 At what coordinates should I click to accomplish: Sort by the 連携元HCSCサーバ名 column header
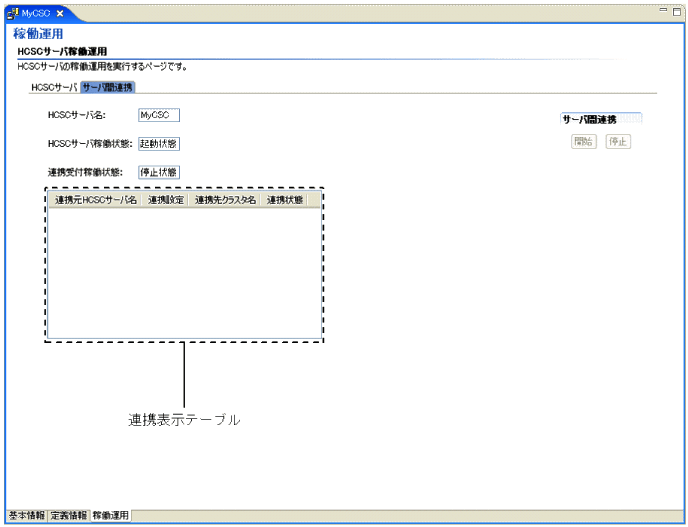(95, 200)
